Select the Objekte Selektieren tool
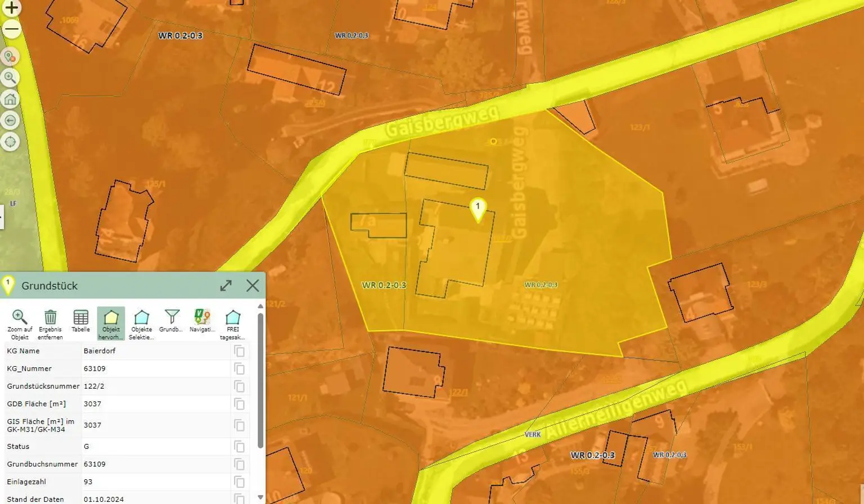Image resolution: width=864 pixels, height=504 pixels. [141, 325]
